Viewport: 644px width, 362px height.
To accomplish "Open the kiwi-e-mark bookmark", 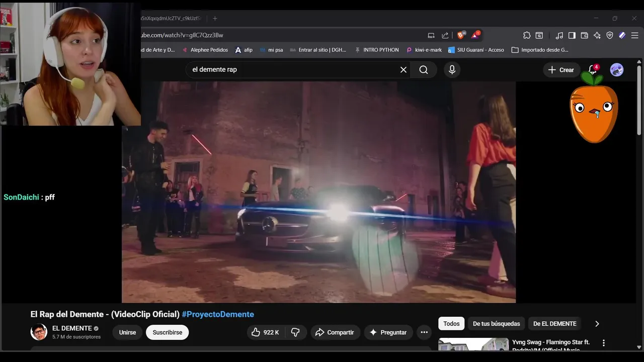I will [424, 50].
